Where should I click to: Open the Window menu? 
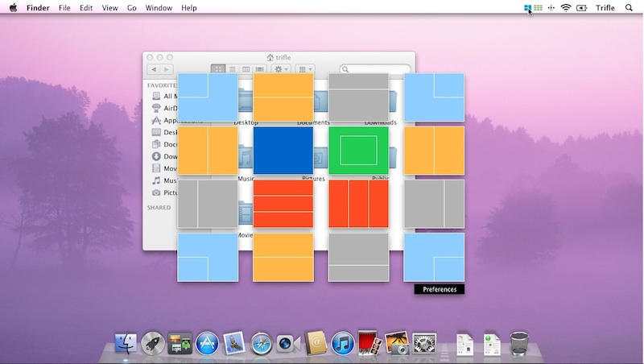pos(159,8)
